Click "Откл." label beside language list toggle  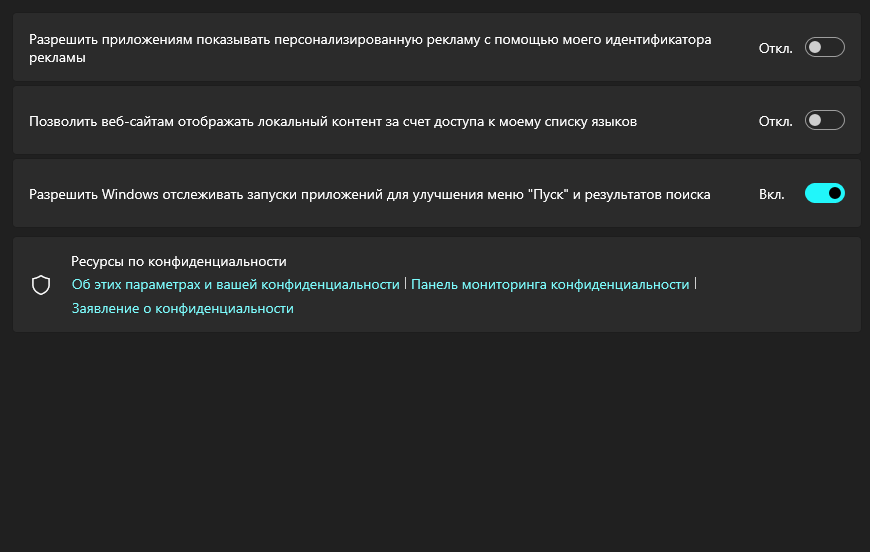coord(775,121)
